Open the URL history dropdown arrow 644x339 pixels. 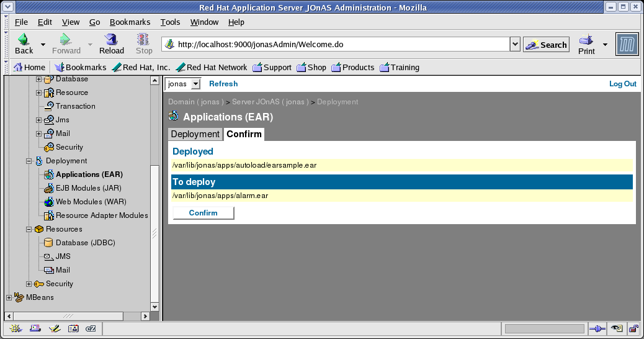[515, 44]
